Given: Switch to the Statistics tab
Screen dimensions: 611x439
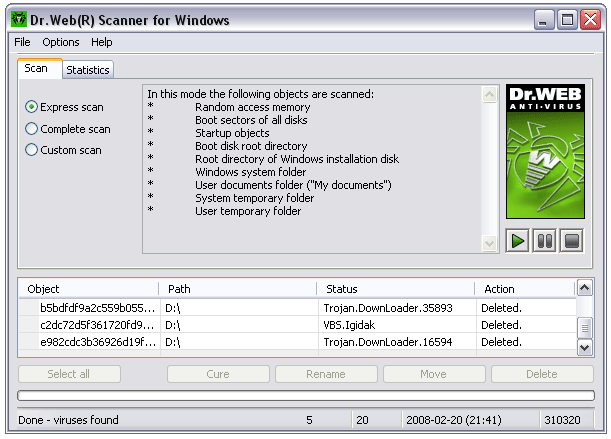Looking at the screenshot, I should (x=88, y=70).
